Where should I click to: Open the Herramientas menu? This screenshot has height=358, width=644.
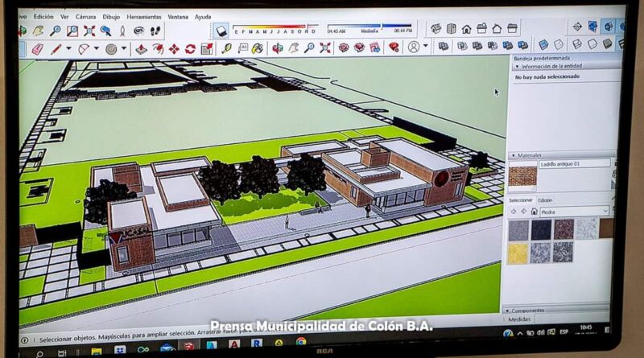[x=143, y=16]
